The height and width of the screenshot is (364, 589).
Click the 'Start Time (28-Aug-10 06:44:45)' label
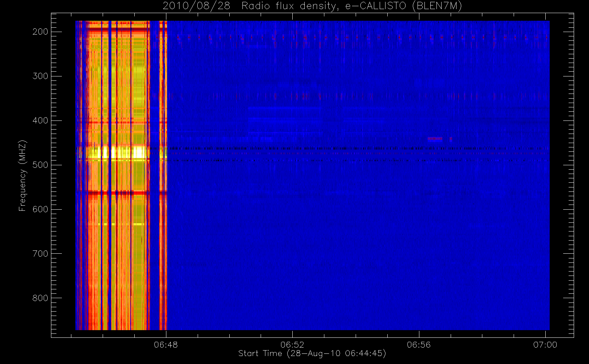[312, 353]
